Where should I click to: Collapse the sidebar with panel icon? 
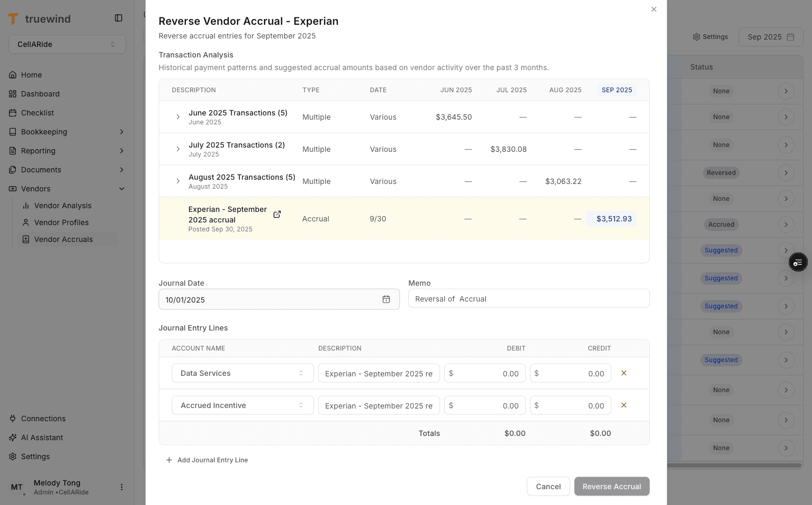pyautogui.click(x=119, y=18)
